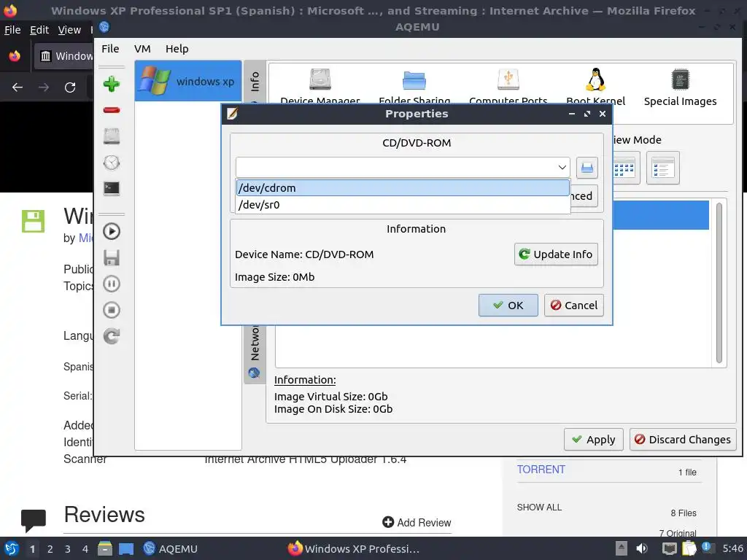Open Firefox's File menu
The height and width of the screenshot is (560, 747).
tap(12, 30)
